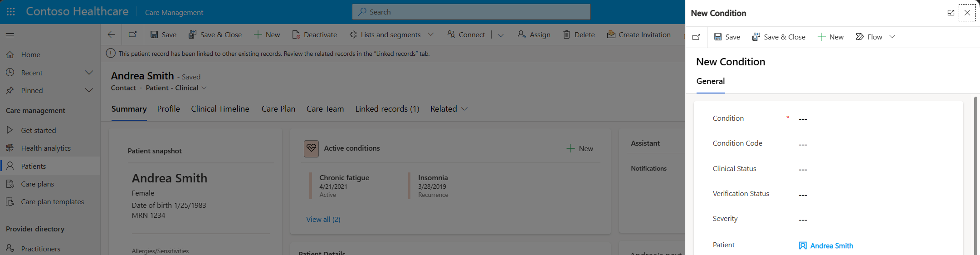Save the New Condition form

727,37
